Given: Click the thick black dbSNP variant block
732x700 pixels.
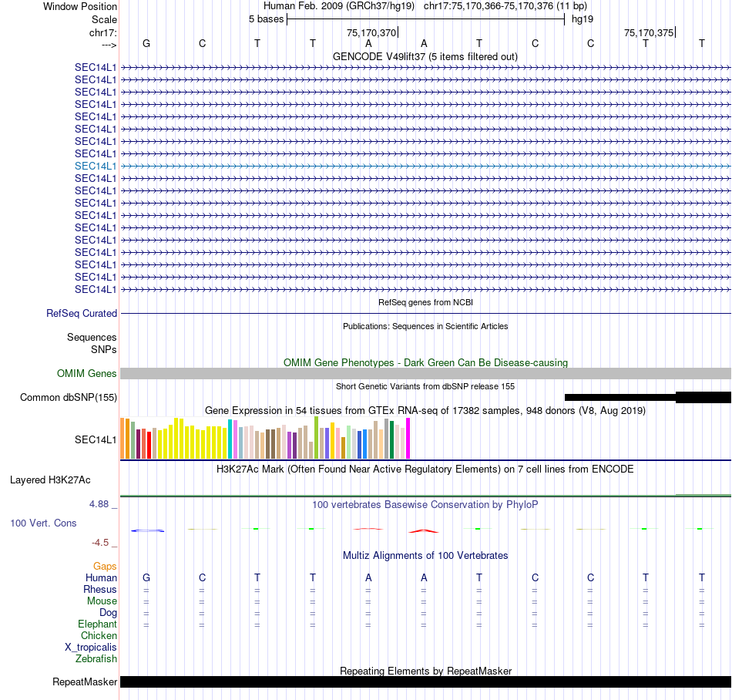Looking at the screenshot, I should pyautogui.click(x=703, y=397).
